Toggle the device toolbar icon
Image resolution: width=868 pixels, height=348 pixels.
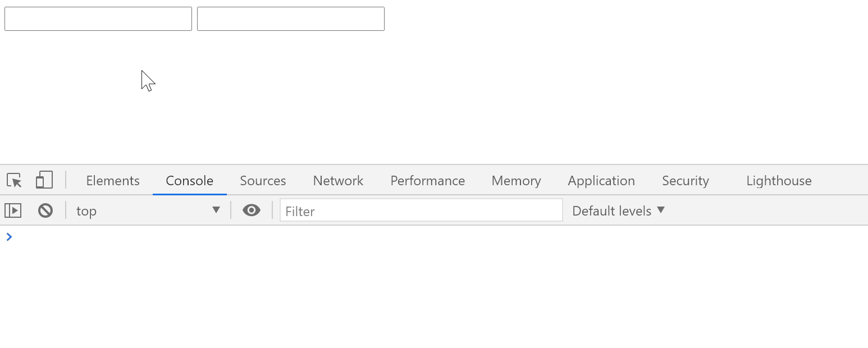(x=44, y=180)
